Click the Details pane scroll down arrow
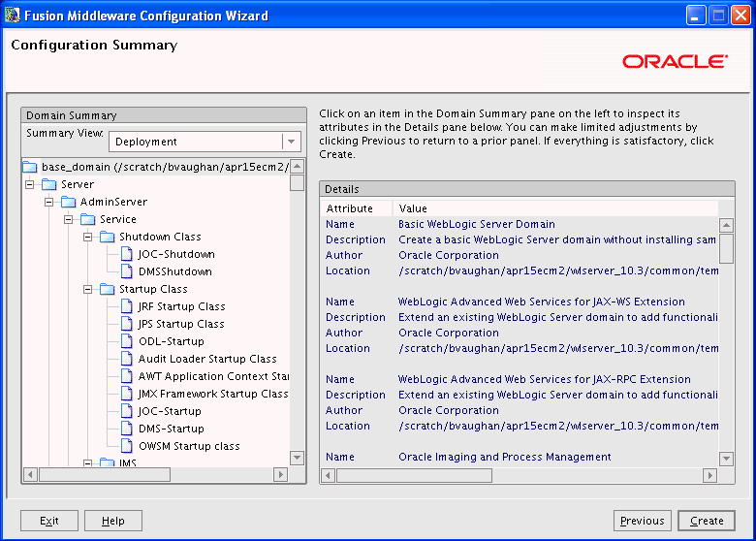Viewport: 756px width, 541px height. tap(726, 459)
